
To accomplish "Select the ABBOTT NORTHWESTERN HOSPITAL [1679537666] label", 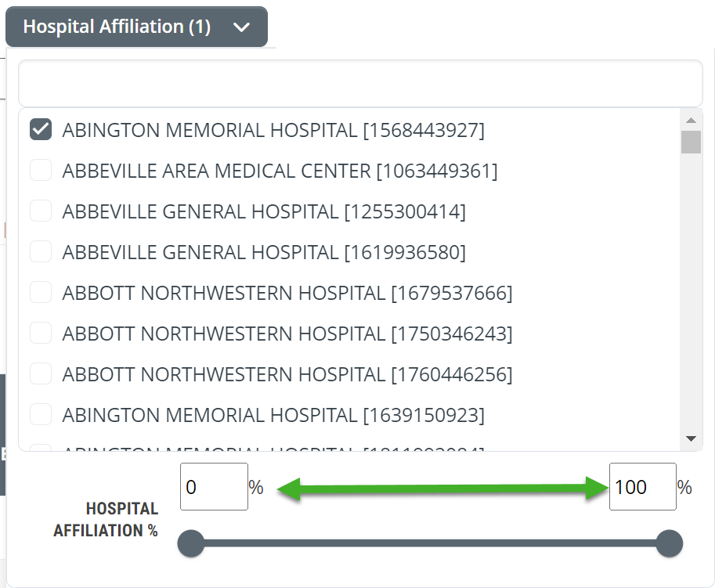I will (287, 293).
